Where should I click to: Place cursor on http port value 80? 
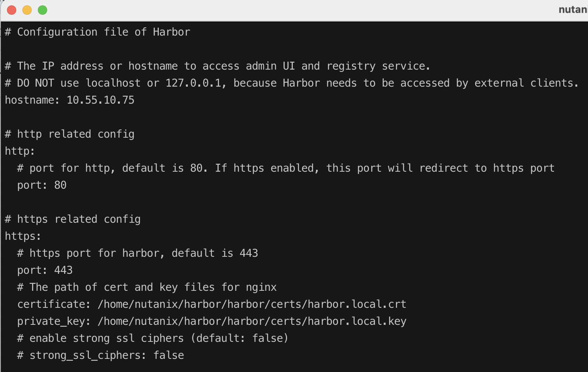[x=60, y=185]
